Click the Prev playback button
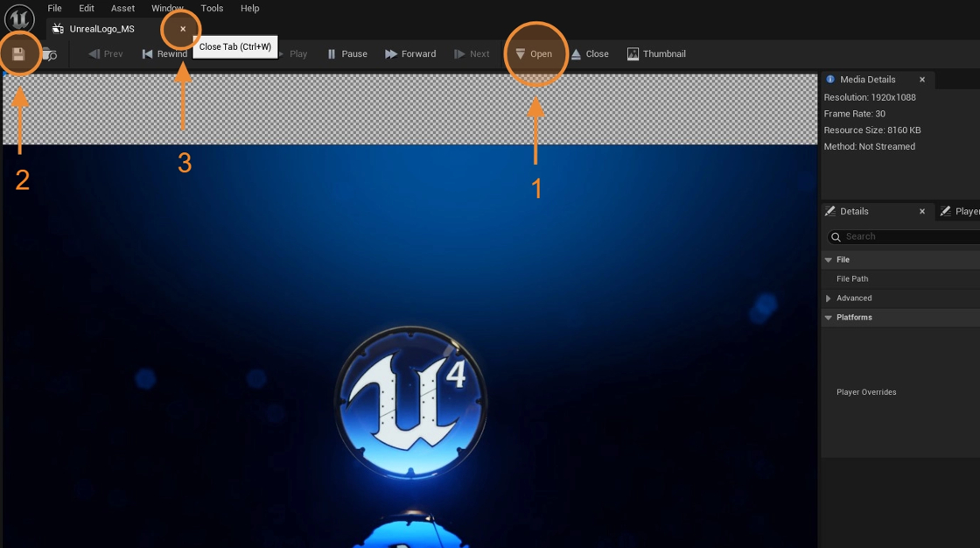The width and height of the screenshot is (980, 548). point(106,53)
